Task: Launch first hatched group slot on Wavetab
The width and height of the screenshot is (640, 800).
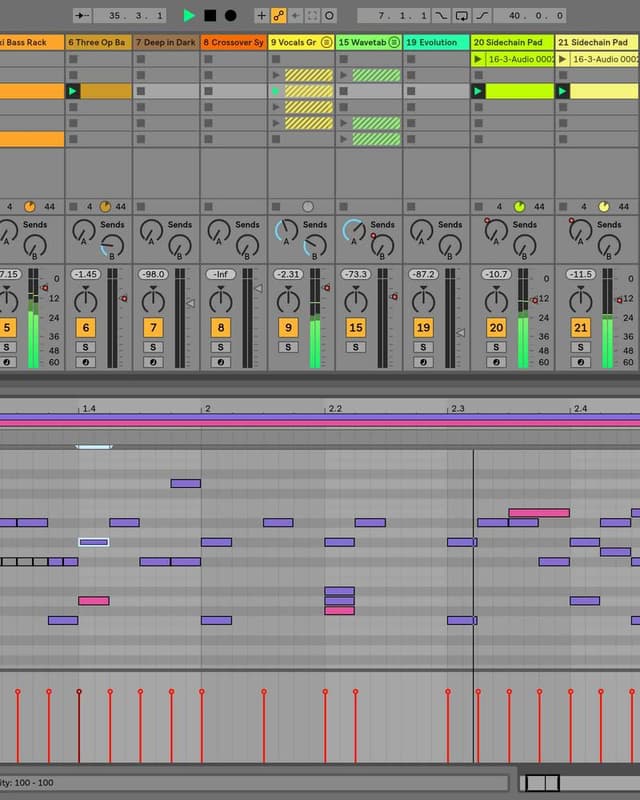Action: click(344, 76)
